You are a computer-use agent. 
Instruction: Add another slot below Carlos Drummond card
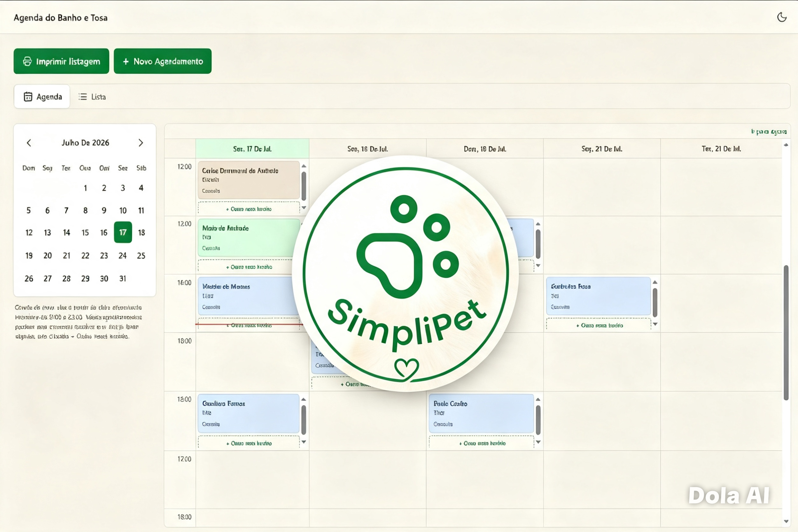coord(249,209)
